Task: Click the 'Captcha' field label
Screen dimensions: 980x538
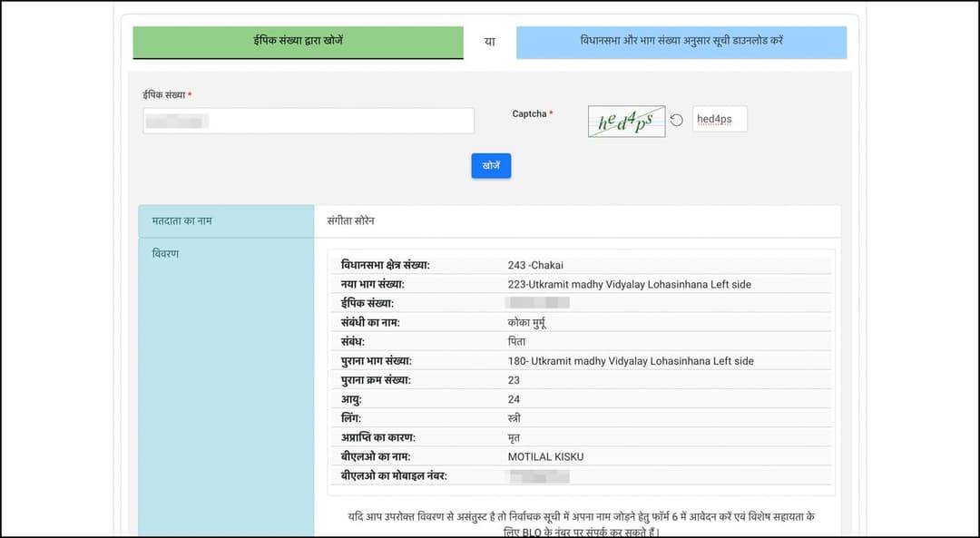Action: [530, 114]
